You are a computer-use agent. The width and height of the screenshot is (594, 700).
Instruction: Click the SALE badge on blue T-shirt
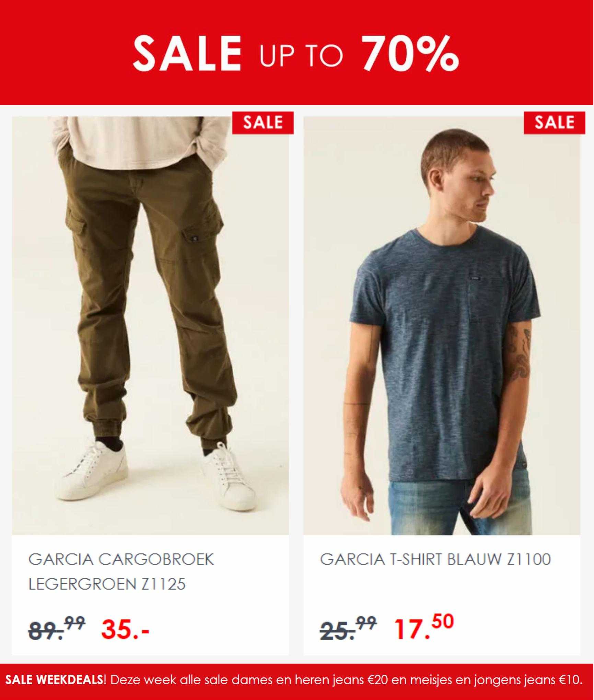click(x=554, y=122)
